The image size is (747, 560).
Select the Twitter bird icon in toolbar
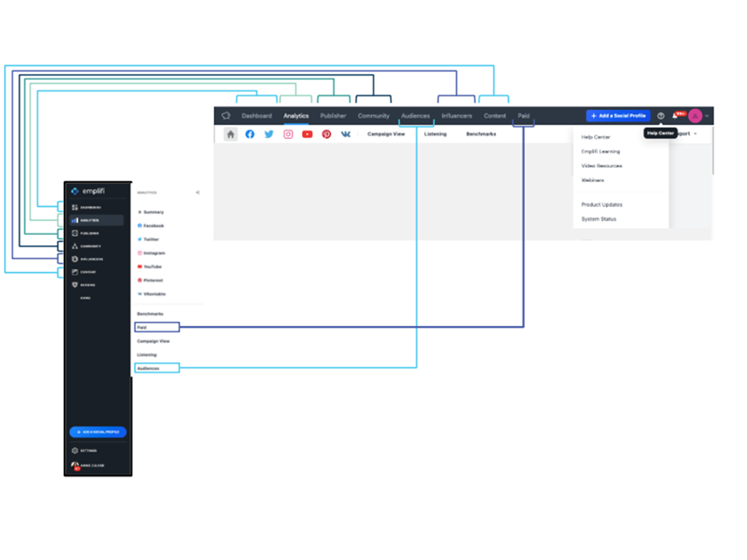pos(269,135)
